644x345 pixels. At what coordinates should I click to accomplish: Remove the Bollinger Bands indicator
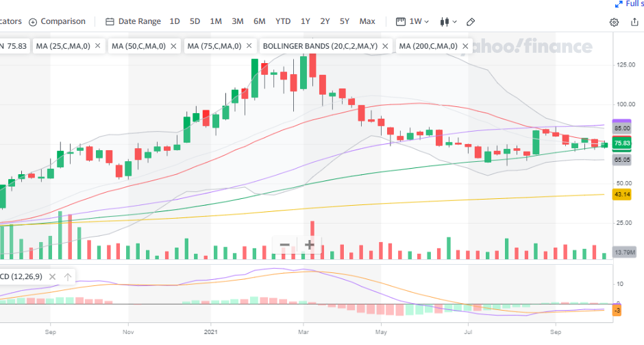point(385,46)
